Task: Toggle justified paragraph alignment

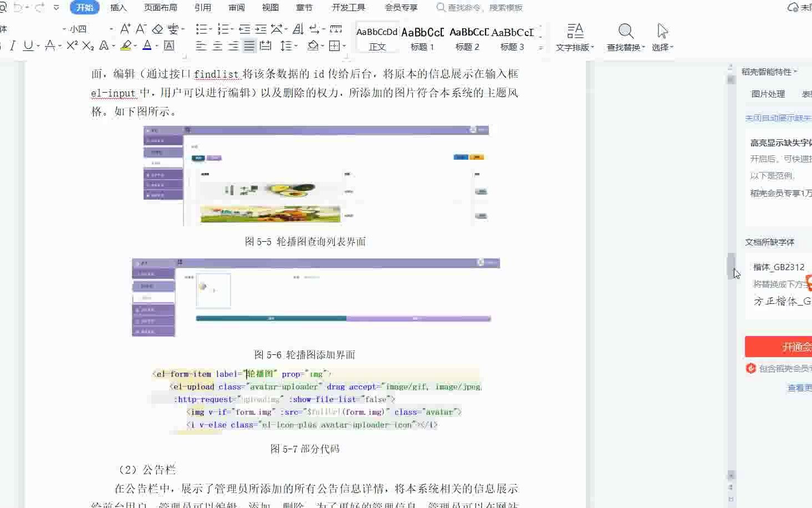Action: tap(249, 46)
